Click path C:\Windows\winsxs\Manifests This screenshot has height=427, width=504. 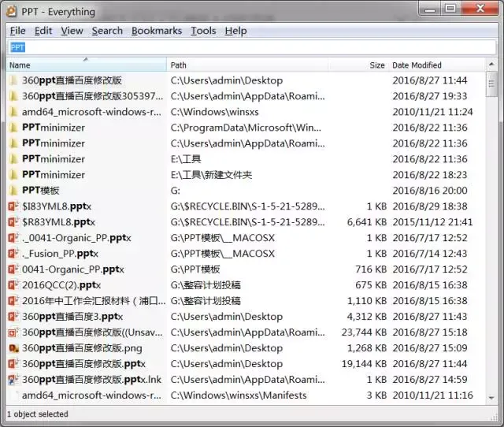[x=239, y=395]
